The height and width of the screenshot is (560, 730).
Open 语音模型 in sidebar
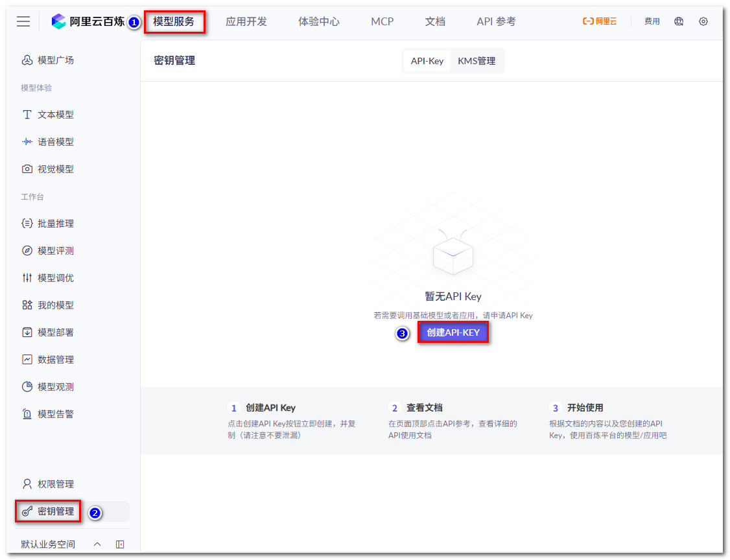click(x=48, y=142)
